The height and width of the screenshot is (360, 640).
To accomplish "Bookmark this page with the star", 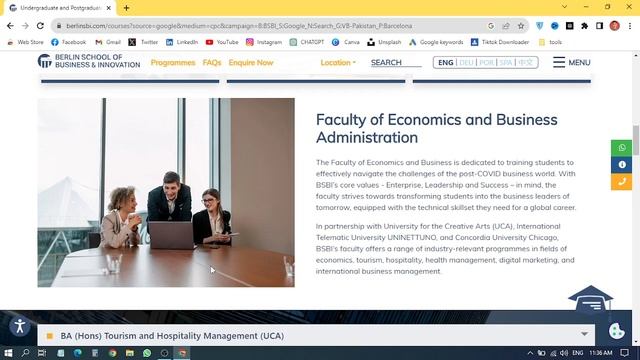I will pyautogui.click(x=521, y=26).
